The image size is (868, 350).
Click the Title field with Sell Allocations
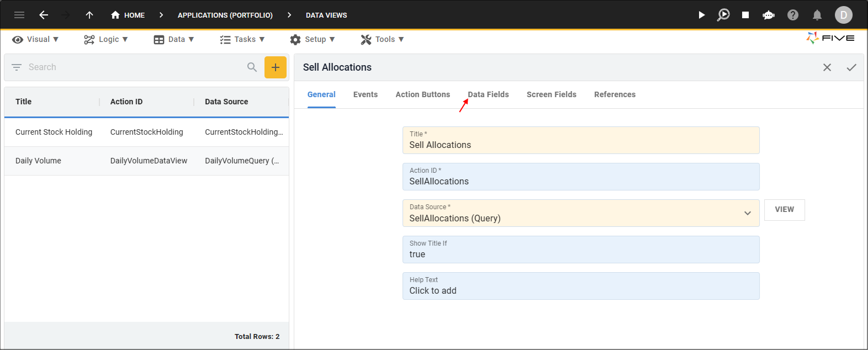[581, 140]
